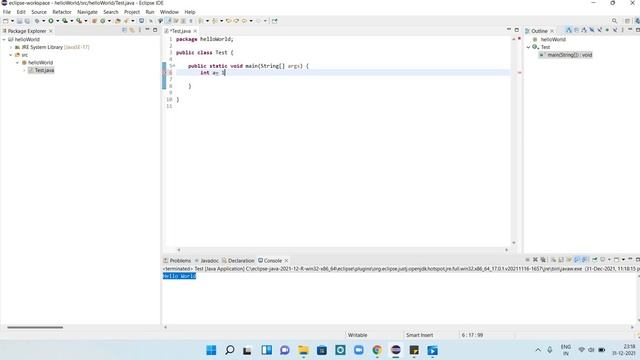
Task: Expand the Test.java tree node
Action: (x=24, y=71)
